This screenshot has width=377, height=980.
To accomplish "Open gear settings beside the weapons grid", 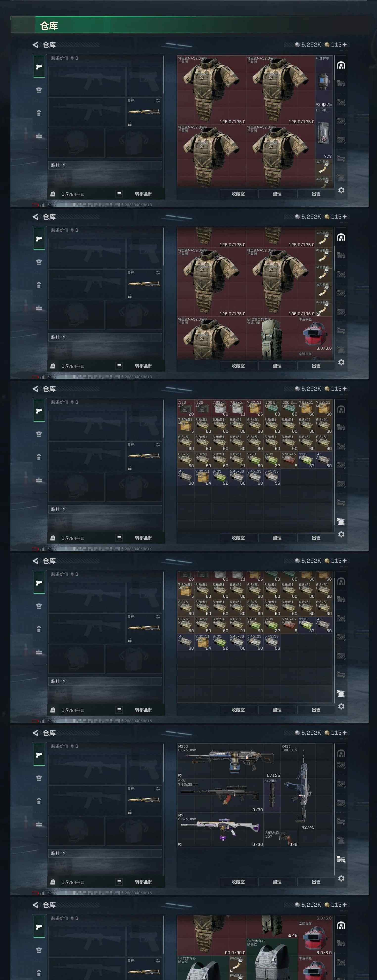I will pyautogui.click(x=341, y=878).
